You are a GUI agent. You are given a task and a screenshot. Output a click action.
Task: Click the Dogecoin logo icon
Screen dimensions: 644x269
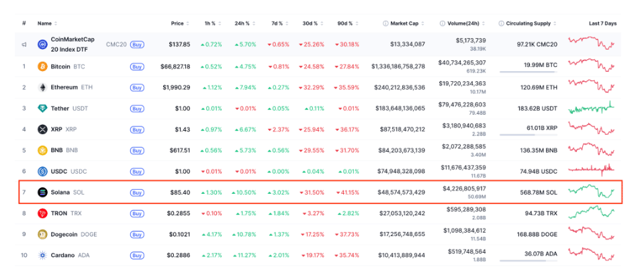pos(42,234)
